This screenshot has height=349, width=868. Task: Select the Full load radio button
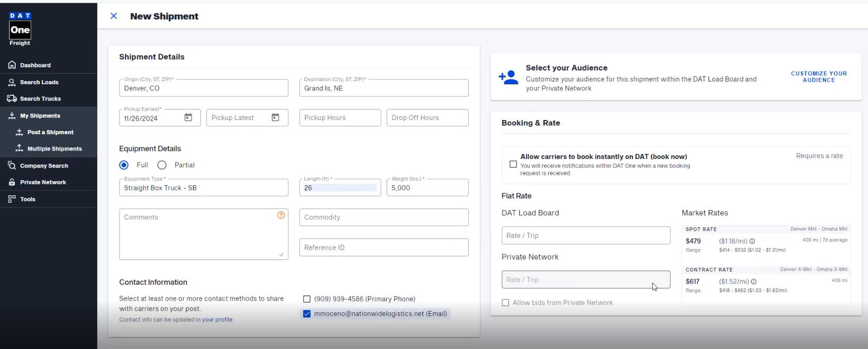click(x=124, y=165)
